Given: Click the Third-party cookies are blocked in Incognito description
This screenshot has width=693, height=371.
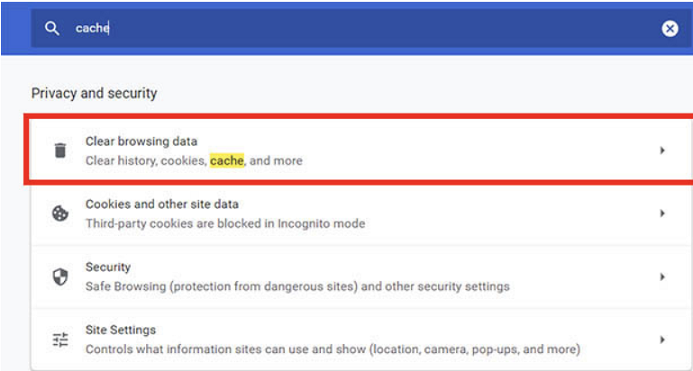Looking at the screenshot, I should click(225, 223).
